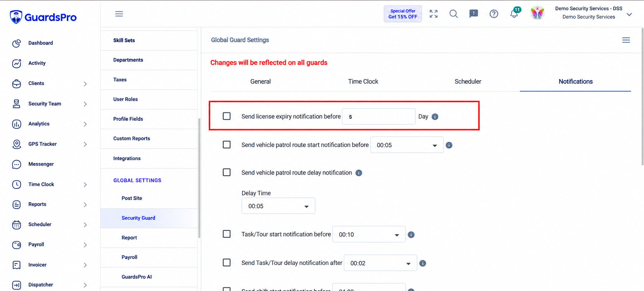Open Dashboard icon in sidebar
This screenshot has height=291, width=644.
click(17, 43)
